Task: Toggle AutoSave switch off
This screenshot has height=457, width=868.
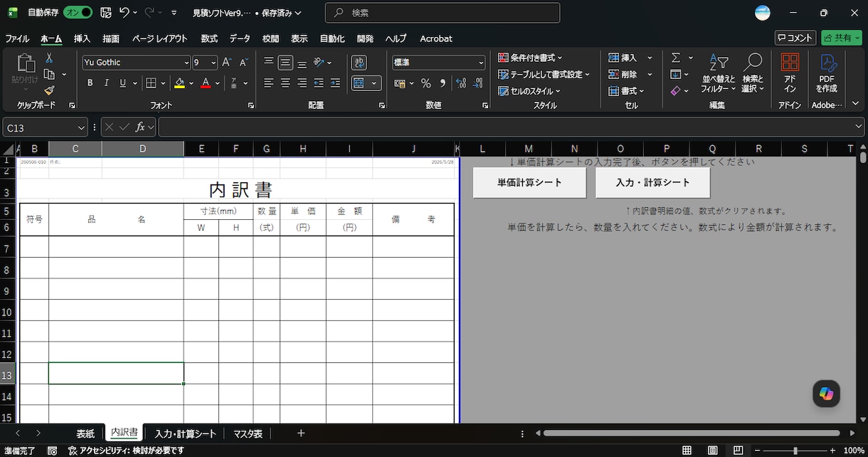Action: point(78,13)
